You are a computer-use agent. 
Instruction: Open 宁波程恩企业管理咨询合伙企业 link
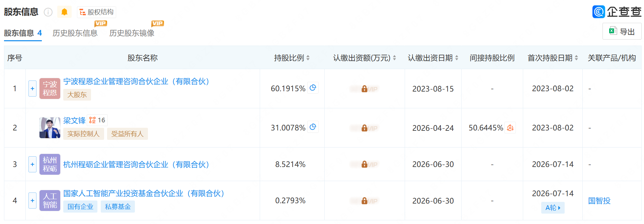pos(137,81)
